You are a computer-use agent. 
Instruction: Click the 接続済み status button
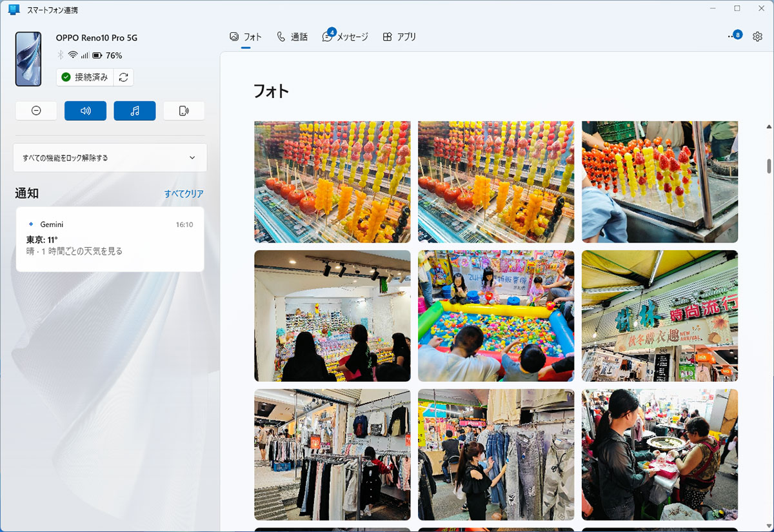84,77
